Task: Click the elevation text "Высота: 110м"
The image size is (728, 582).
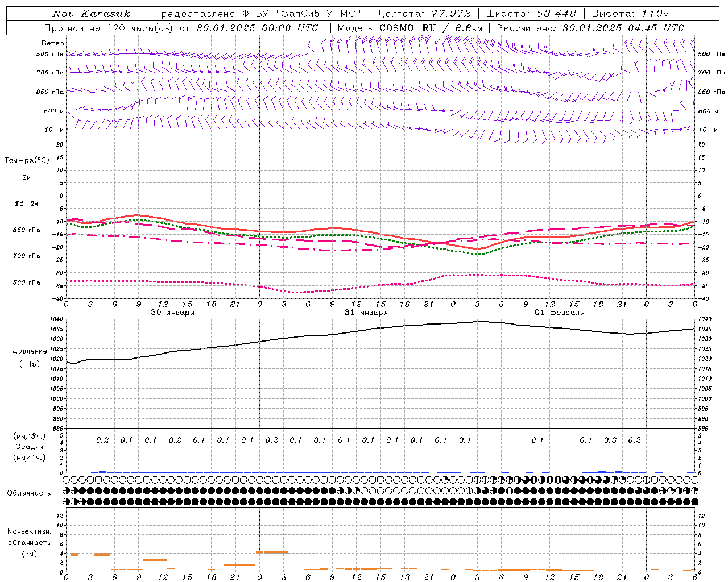Action: (630, 14)
